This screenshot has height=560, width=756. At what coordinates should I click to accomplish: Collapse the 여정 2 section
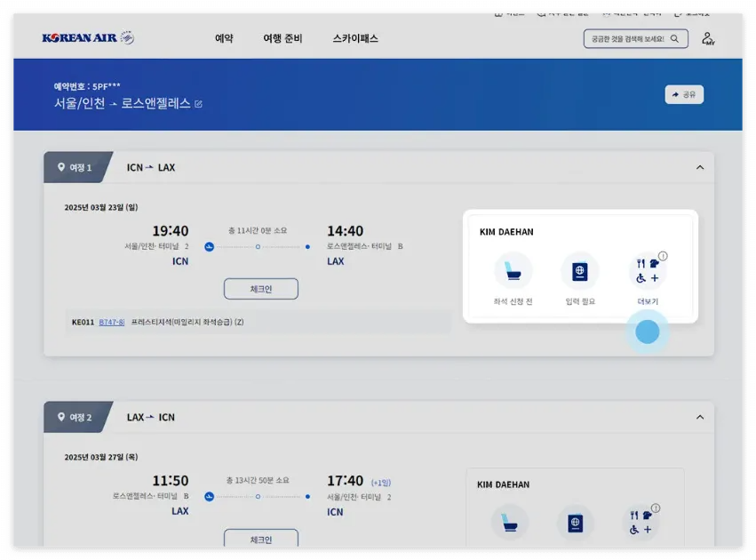(x=700, y=417)
